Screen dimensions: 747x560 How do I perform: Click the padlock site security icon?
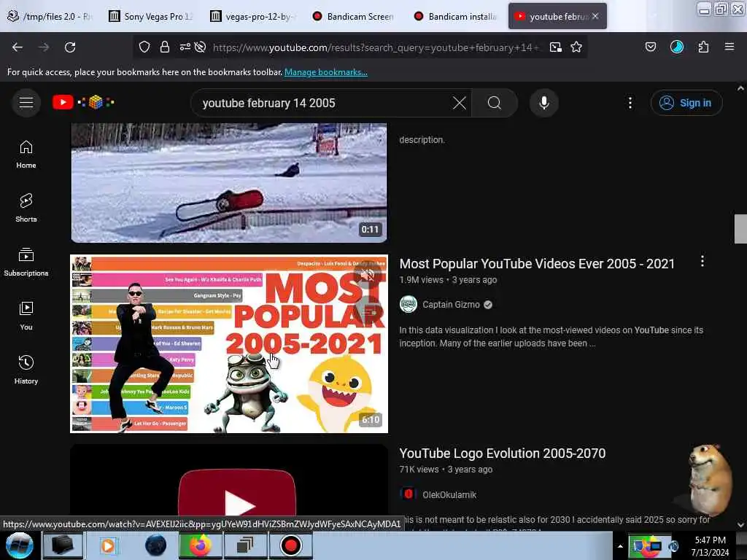click(x=165, y=47)
